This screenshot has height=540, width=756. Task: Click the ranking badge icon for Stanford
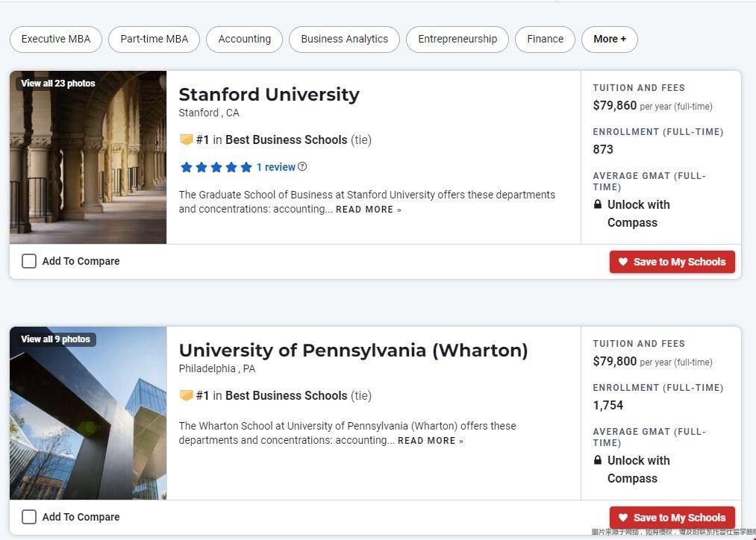pos(186,139)
